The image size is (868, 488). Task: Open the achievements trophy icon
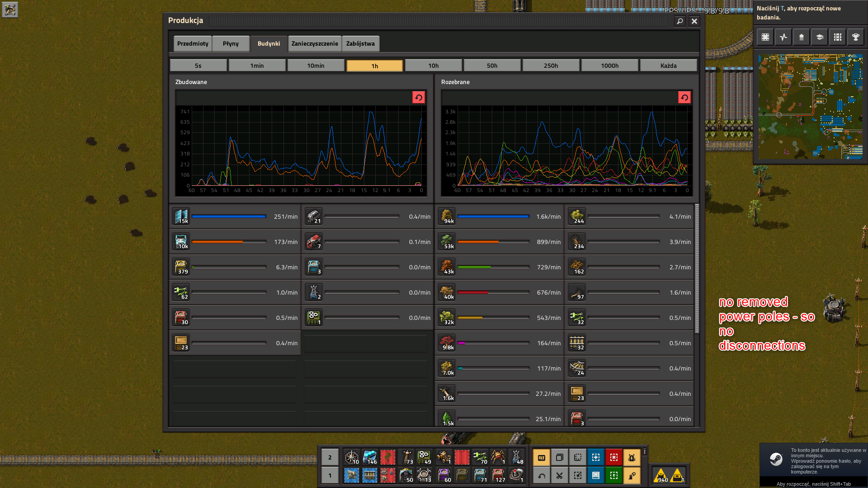click(855, 37)
